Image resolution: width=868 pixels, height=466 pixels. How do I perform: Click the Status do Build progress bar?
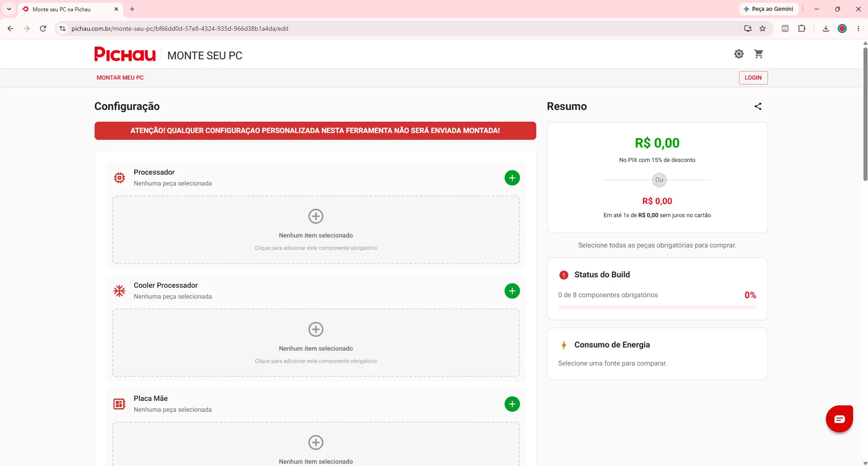pos(657,307)
